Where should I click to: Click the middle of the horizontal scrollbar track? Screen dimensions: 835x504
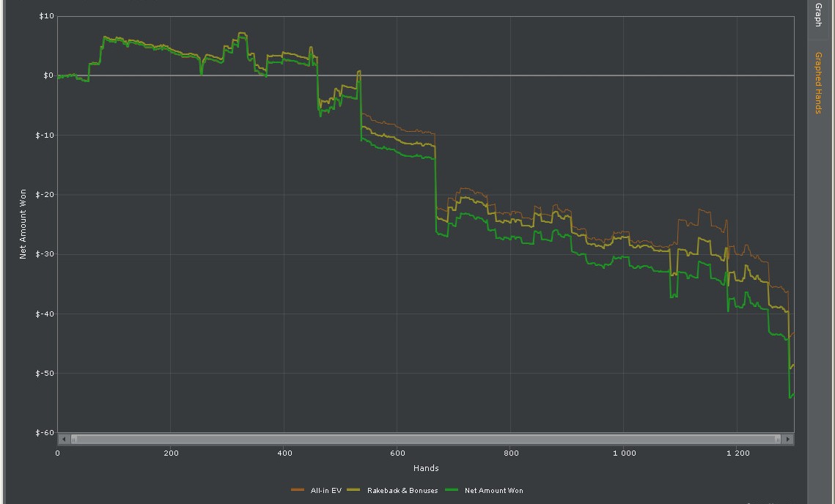[x=425, y=439]
